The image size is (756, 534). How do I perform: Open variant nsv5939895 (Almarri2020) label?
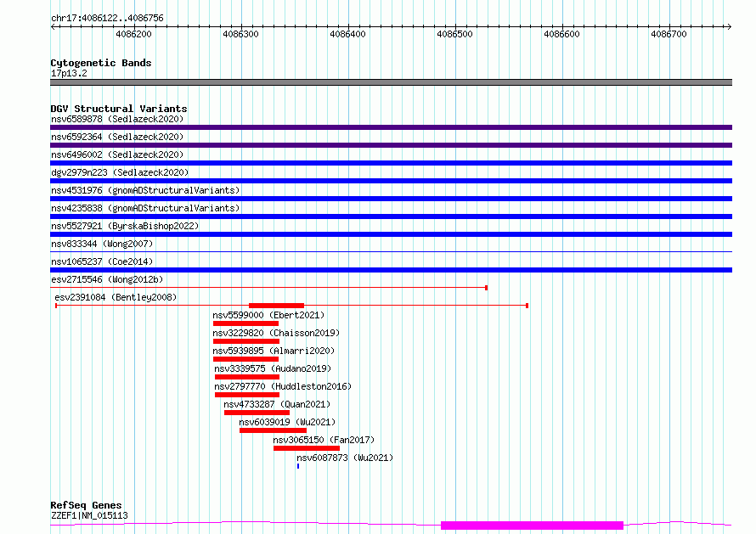(274, 351)
